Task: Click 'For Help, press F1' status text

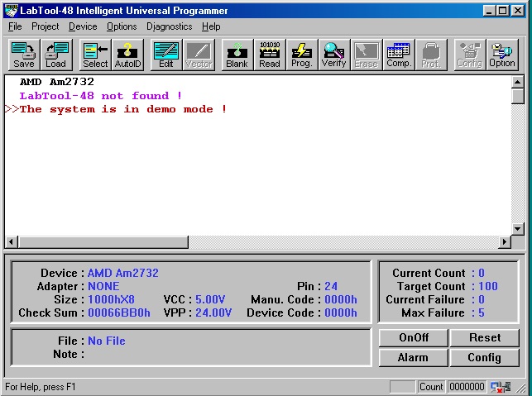Action: point(40,387)
